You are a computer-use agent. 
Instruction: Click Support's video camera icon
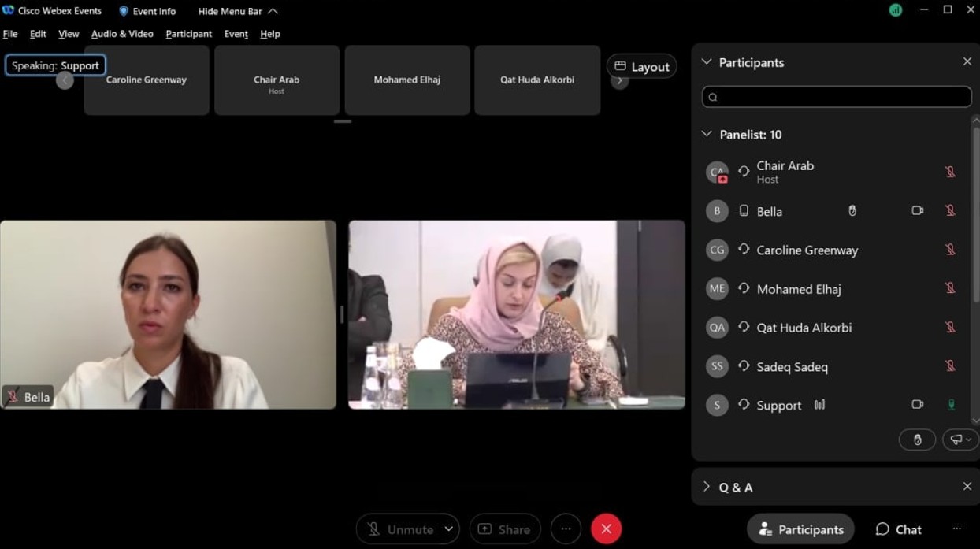[x=918, y=405]
